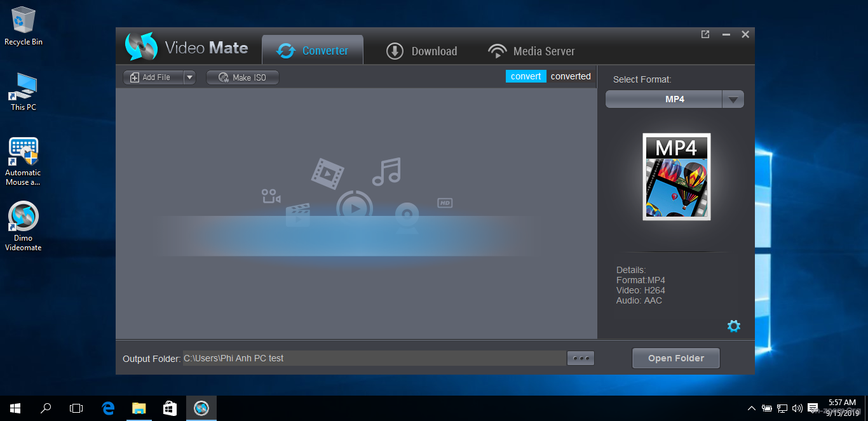Switch to the Converter tab
Screen dimensions: 868x421
tap(313, 50)
